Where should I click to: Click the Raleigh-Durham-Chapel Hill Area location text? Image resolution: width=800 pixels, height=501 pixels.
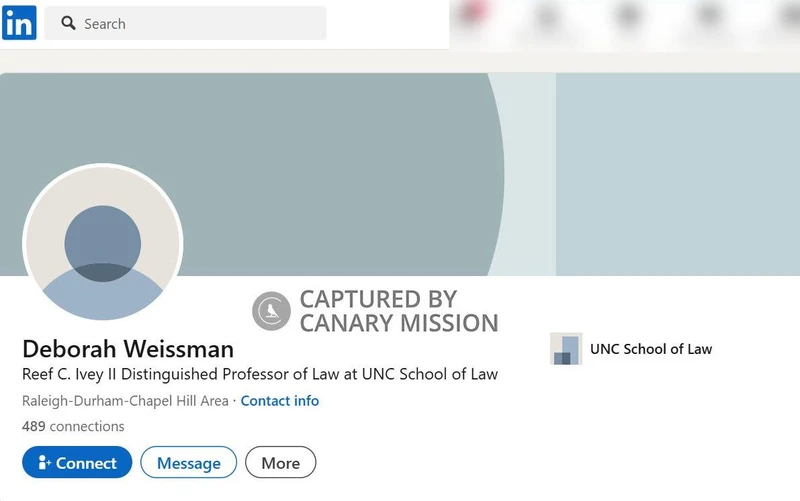click(x=125, y=401)
